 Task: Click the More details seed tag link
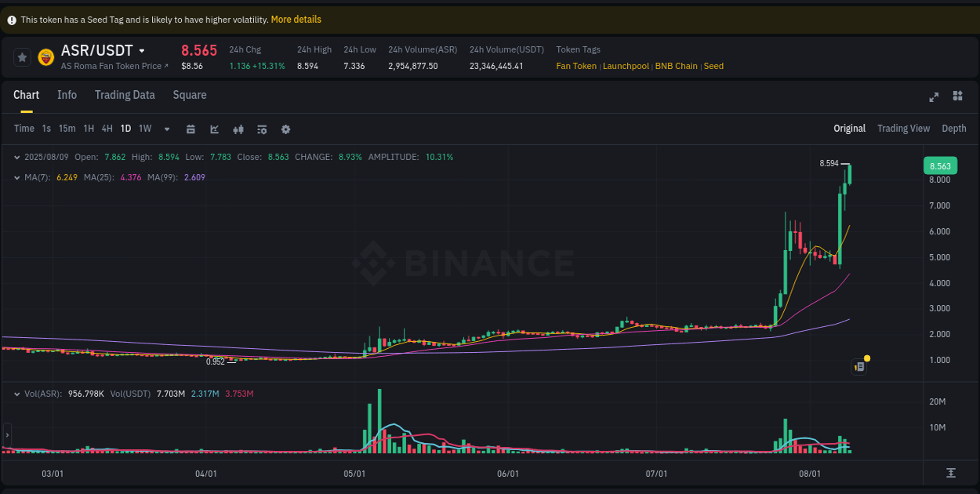coord(296,19)
